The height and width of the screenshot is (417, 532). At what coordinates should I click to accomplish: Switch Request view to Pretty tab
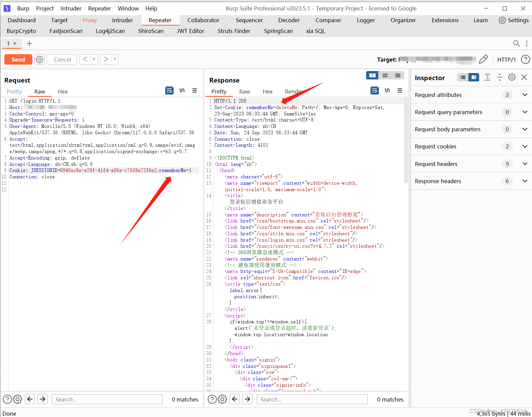click(x=14, y=92)
